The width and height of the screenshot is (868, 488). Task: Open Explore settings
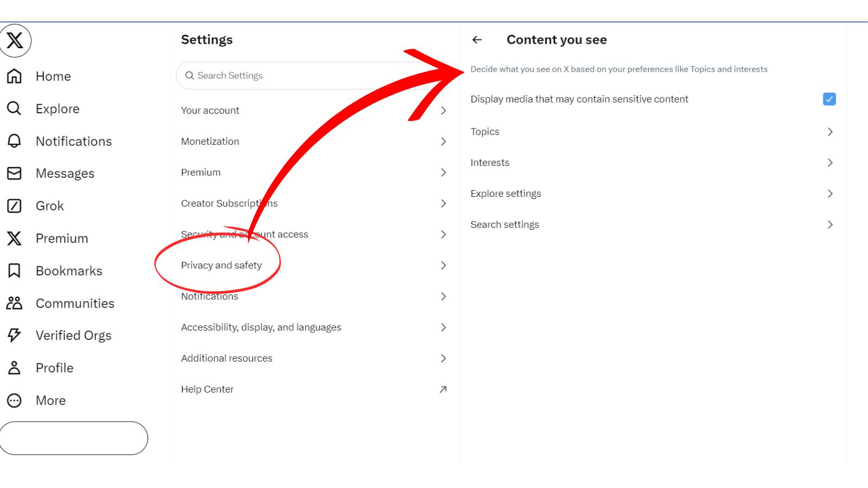[x=651, y=193]
